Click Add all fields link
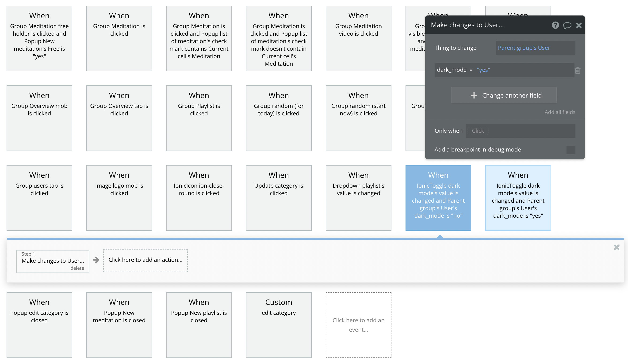The width and height of the screenshot is (628, 364). tap(560, 112)
